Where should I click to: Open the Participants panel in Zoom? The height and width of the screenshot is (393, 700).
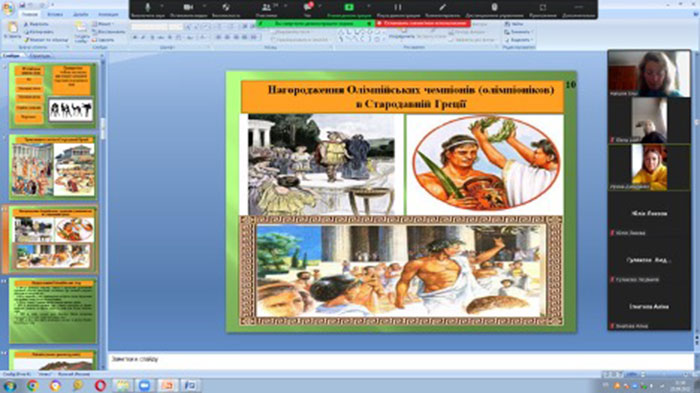(267, 7)
